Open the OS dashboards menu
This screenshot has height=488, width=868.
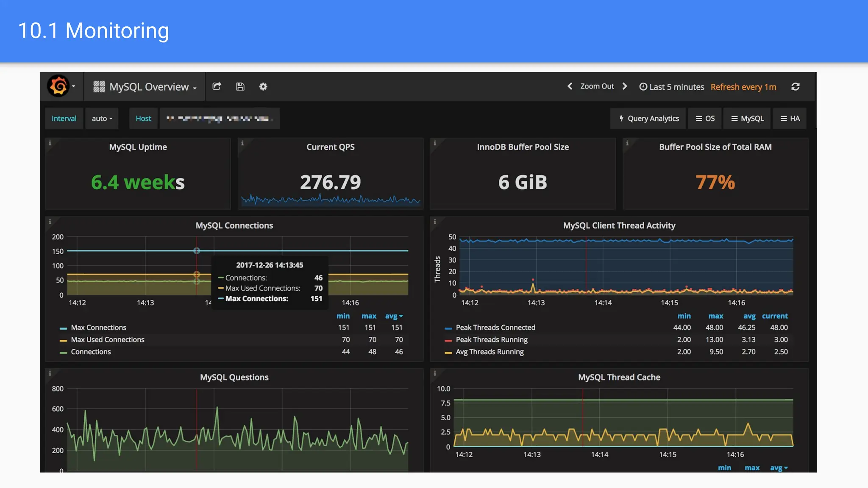tap(705, 119)
